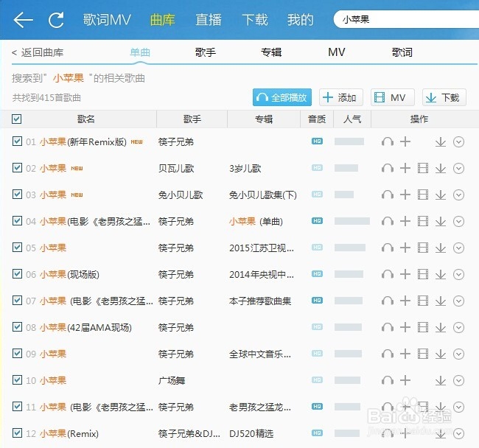Open artist 筷子兄弟 on song 05
The image size is (479, 448).
tap(176, 248)
